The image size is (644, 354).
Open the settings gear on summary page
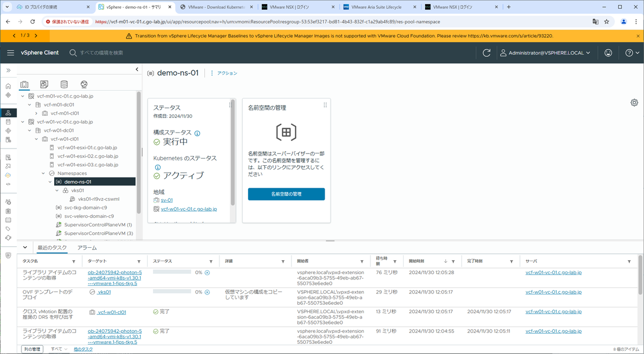pyautogui.click(x=634, y=102)
